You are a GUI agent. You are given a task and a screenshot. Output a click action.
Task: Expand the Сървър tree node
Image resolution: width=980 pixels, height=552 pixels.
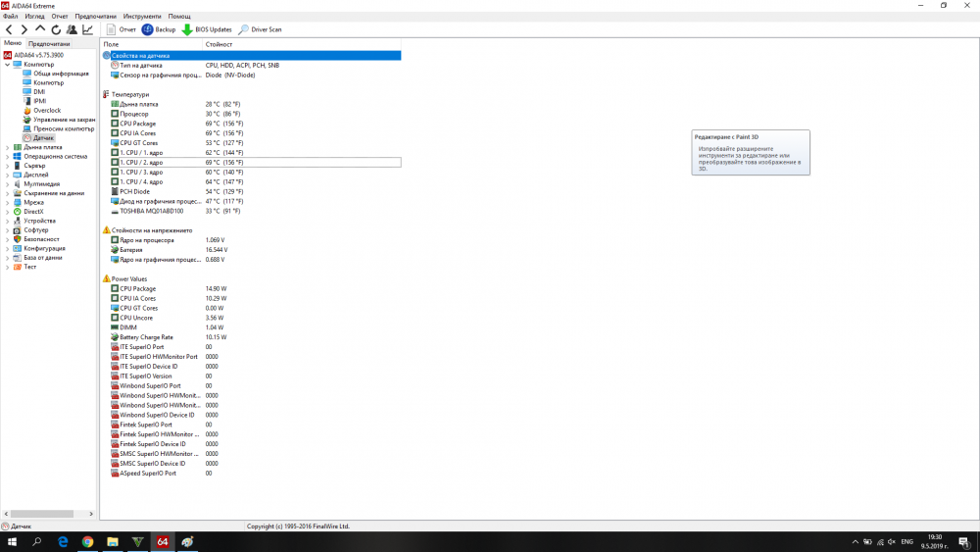tap(8, 166)
